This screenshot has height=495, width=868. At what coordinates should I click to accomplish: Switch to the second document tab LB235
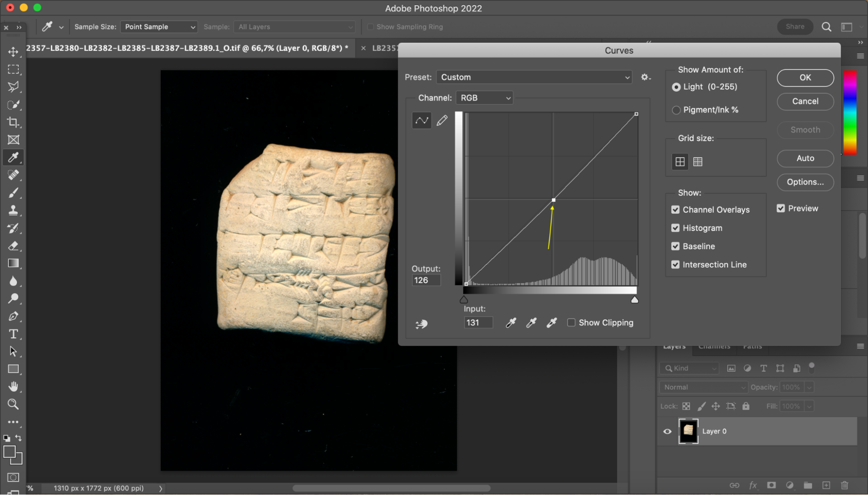pos(384,48)
